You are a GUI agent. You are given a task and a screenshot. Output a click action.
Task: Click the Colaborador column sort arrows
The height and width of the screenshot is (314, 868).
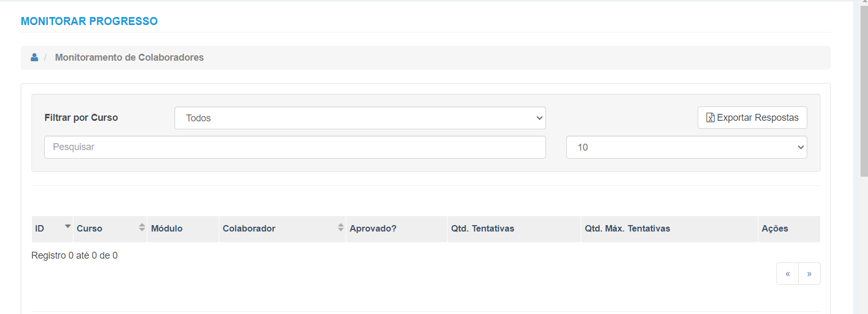point(341,228)
